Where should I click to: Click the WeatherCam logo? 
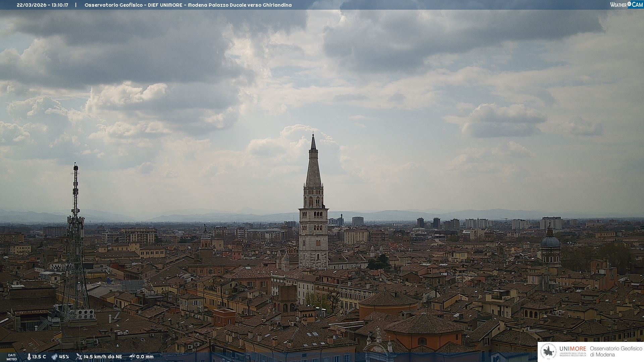coord(626,5)
